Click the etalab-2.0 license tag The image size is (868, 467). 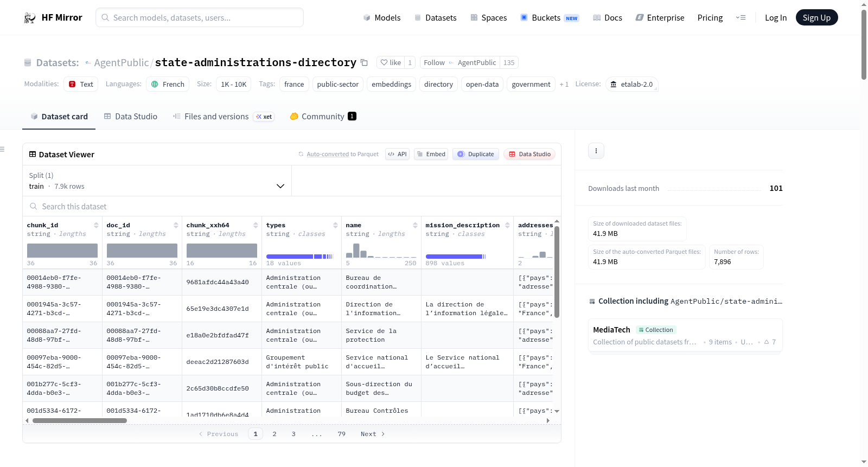631,85
